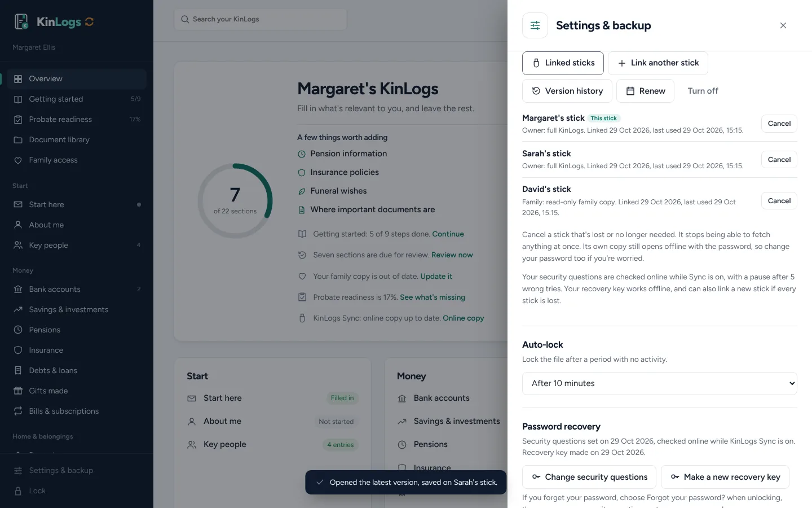Click See what's missing link
Viewport: 812px width, 508px height.
(433, 297)
